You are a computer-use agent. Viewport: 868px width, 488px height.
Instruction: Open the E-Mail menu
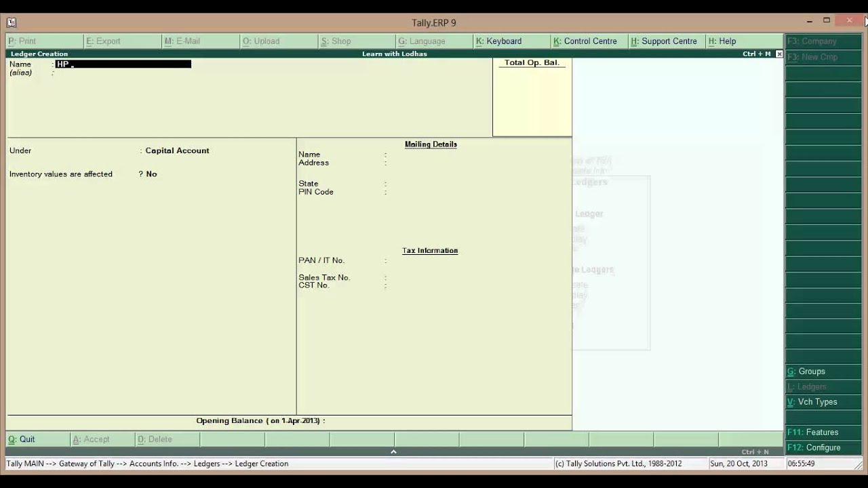(x=201, y=41)
